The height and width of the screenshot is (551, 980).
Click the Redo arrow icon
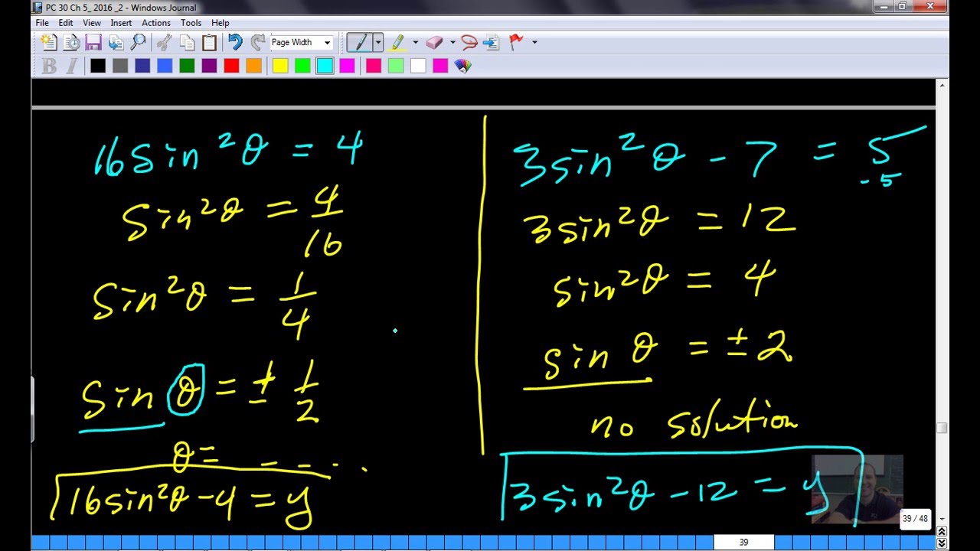pos(258,43)
